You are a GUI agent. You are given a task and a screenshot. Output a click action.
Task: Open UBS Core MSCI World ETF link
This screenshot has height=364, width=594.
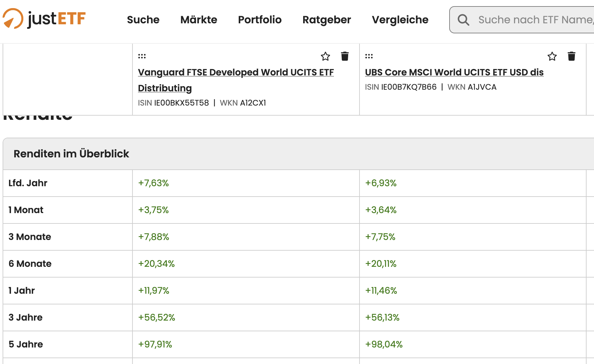[x=454, y=72]
